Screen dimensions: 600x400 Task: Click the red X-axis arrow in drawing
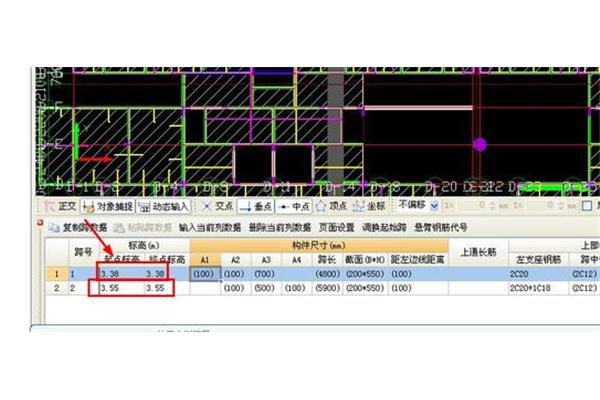point(95,159)
